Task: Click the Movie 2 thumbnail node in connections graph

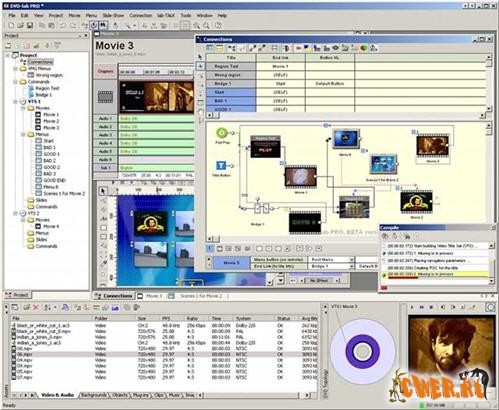Action: (x=416, y=202)
